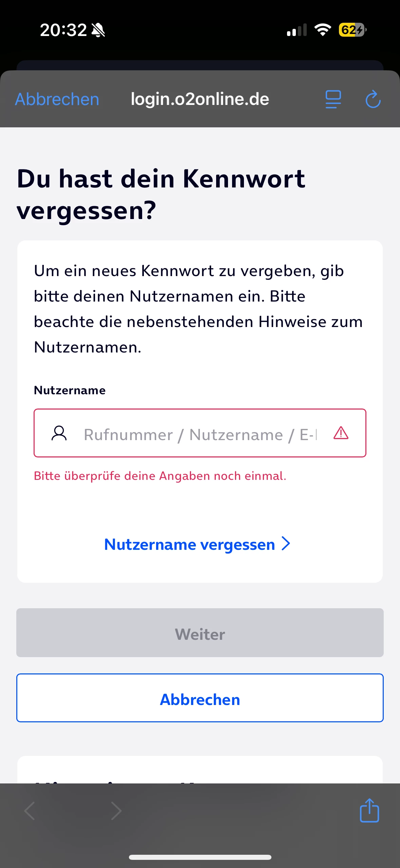Tap the chevron next to Nutzername vergessen
This screenshot has width=400, height=868.
tap(286, 544)
